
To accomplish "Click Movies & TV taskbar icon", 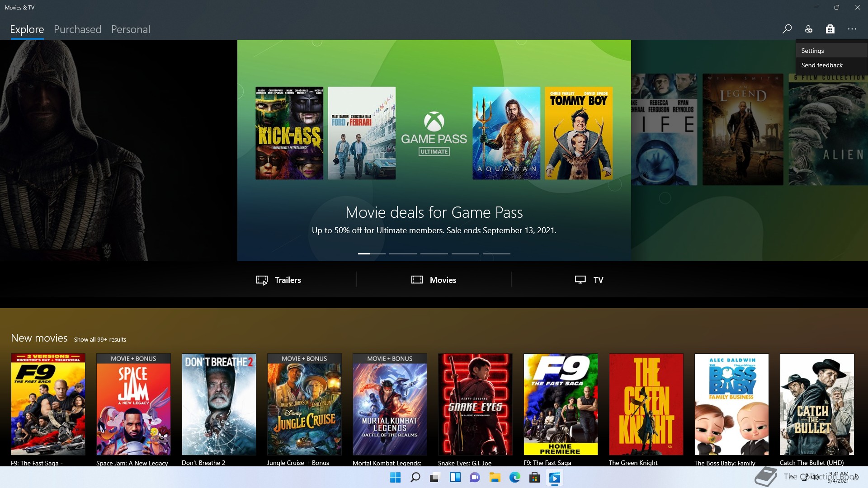I will click(555, 477).
